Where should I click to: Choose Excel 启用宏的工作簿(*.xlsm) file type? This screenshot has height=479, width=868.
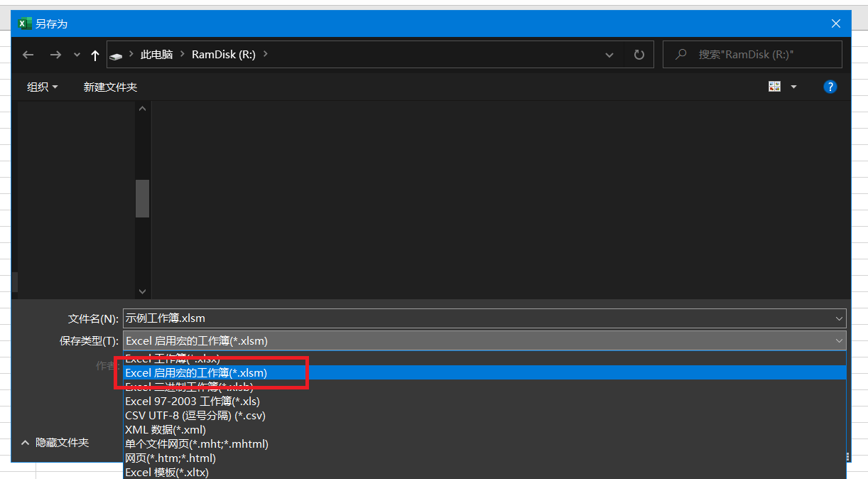click(484, 372)
